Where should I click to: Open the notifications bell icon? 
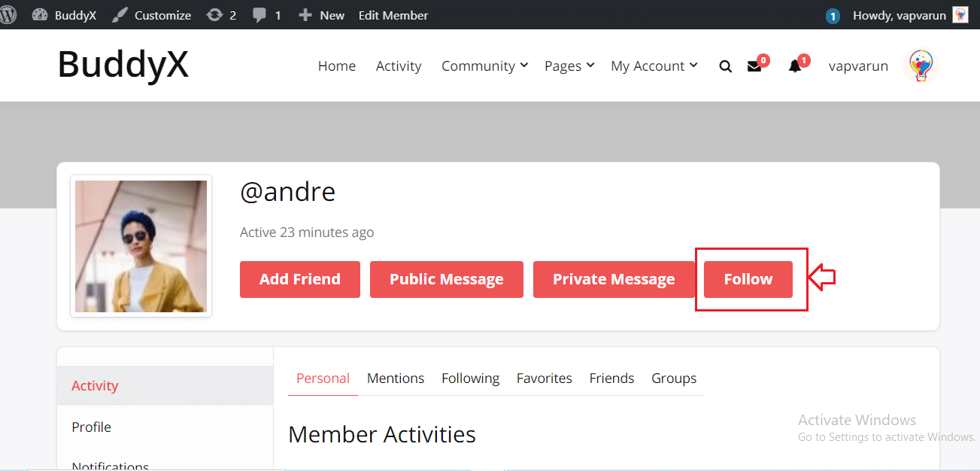click(x=793, y=66)
